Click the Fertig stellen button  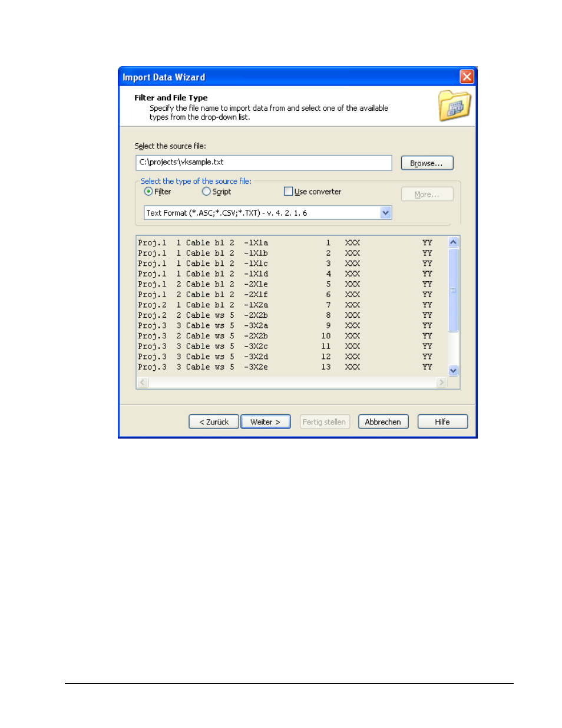[x=325, y=421]
